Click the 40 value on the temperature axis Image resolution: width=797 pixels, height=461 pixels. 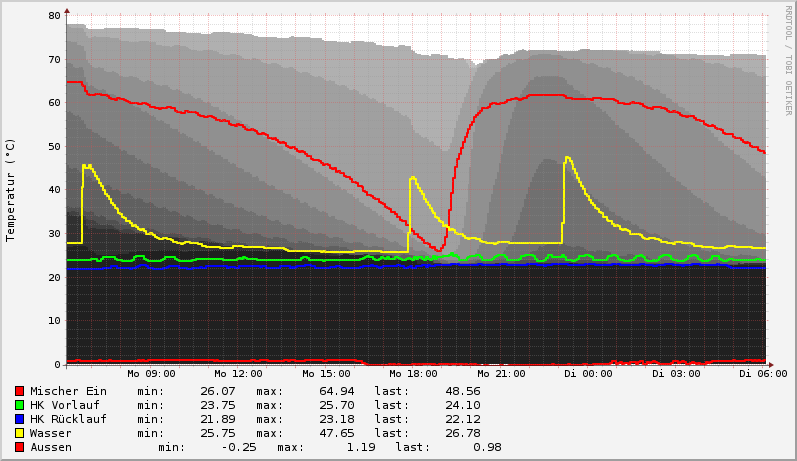tap(53, 190)
